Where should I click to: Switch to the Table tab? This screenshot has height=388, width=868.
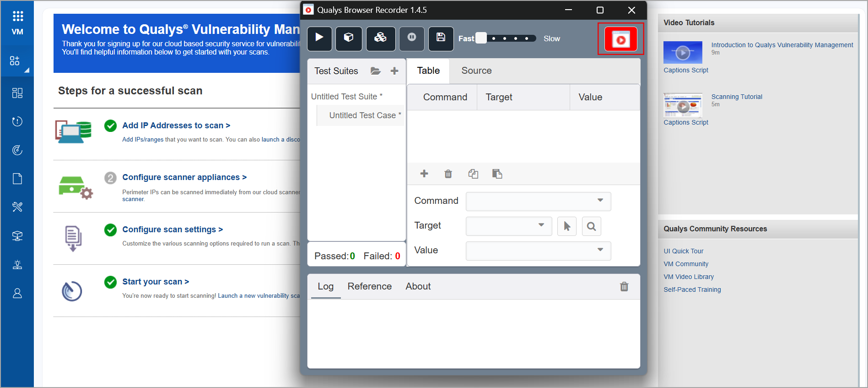428,71
